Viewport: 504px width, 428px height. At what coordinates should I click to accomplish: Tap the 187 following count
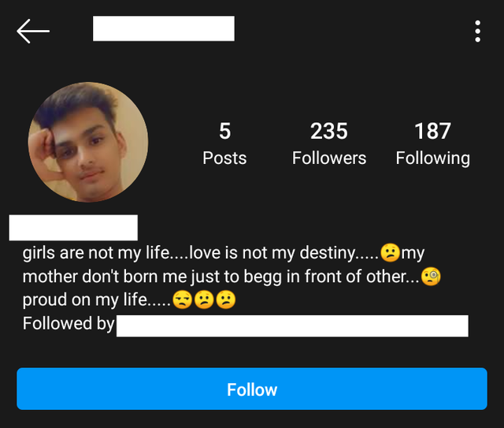coord(432,131)
